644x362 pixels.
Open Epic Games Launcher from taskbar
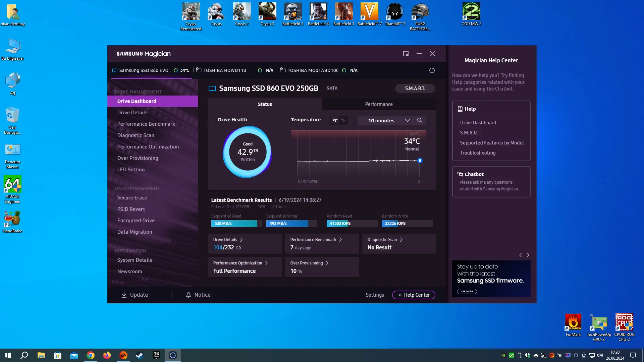click(156, 355)
